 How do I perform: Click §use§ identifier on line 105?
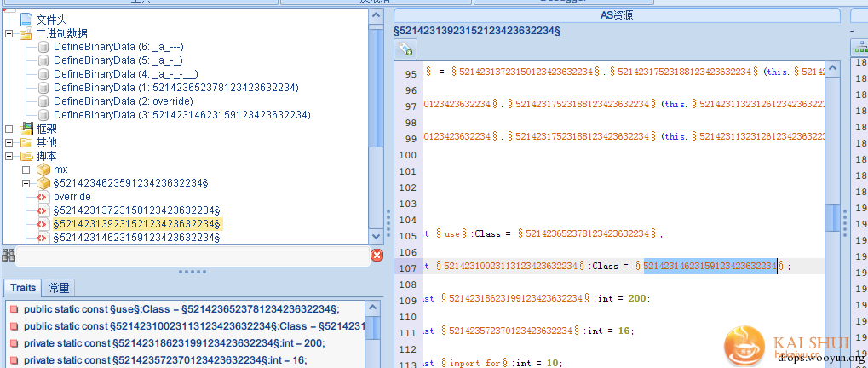(452, 234)
